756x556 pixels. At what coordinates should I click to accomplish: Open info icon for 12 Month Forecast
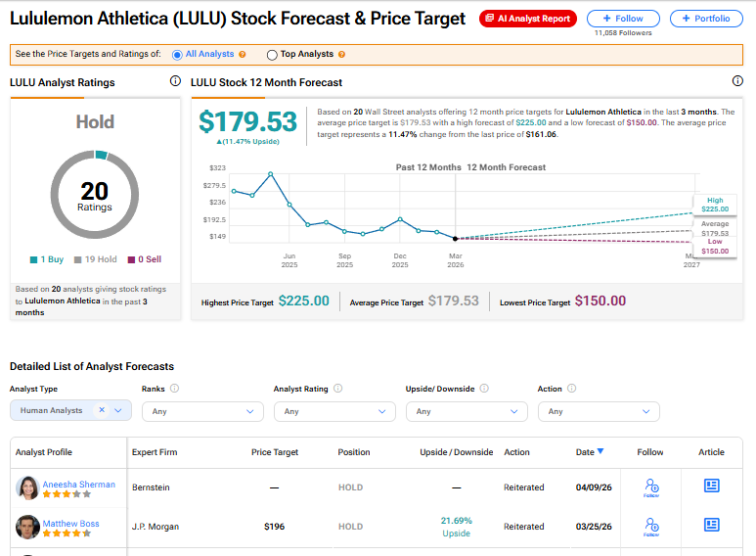click(x=737, y=81)
